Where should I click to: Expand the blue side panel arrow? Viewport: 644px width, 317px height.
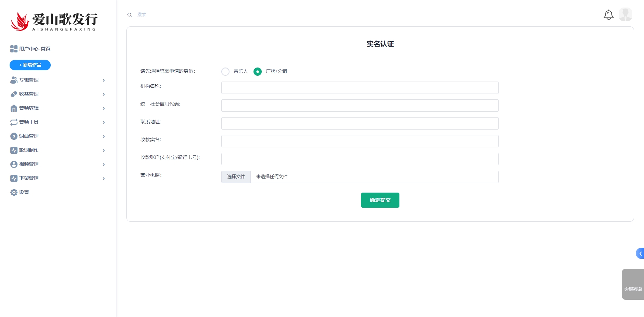[640, 254]
